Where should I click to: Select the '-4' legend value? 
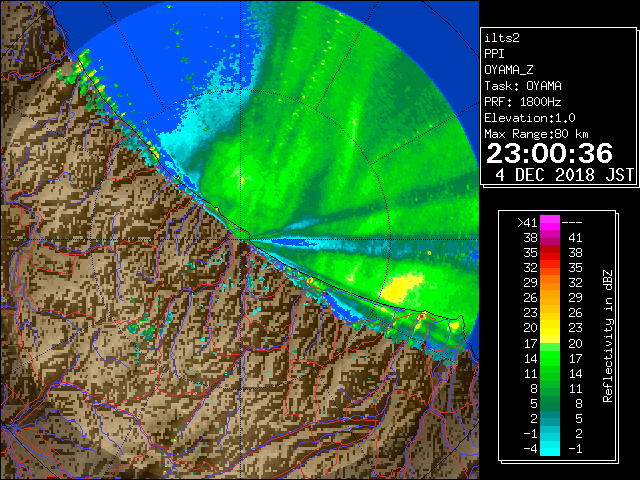pos(530,449)
